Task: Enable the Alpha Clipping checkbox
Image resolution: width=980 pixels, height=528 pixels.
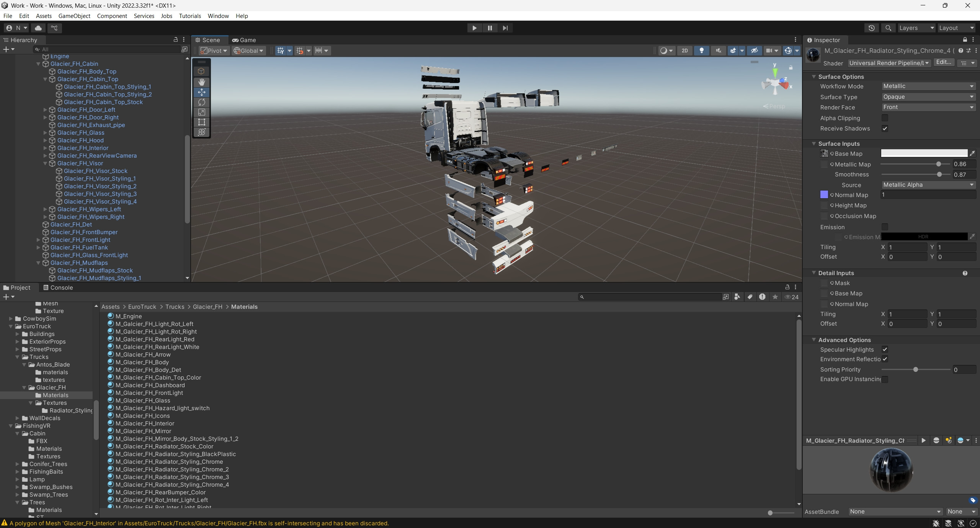Action: pyautogui.click(x=885, y=118)
